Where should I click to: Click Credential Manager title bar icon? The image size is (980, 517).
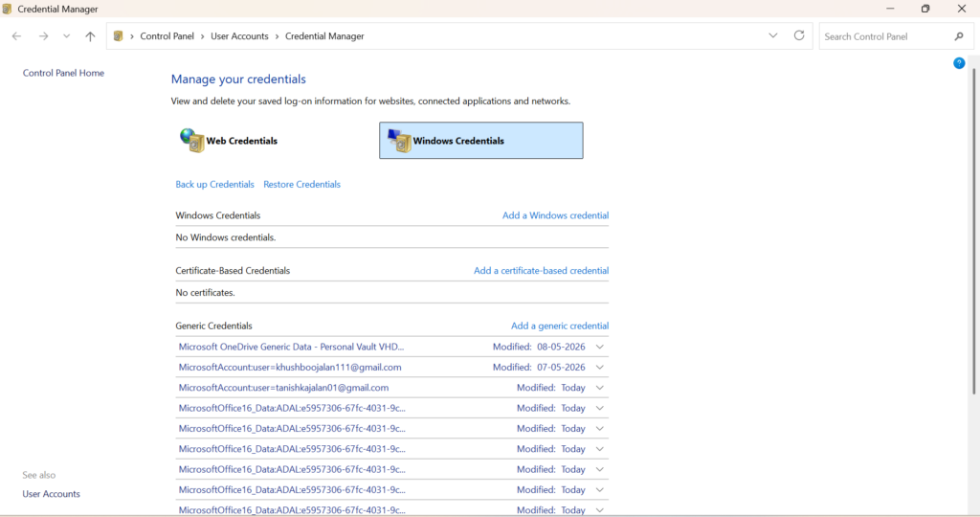click(x=7, y=9)
